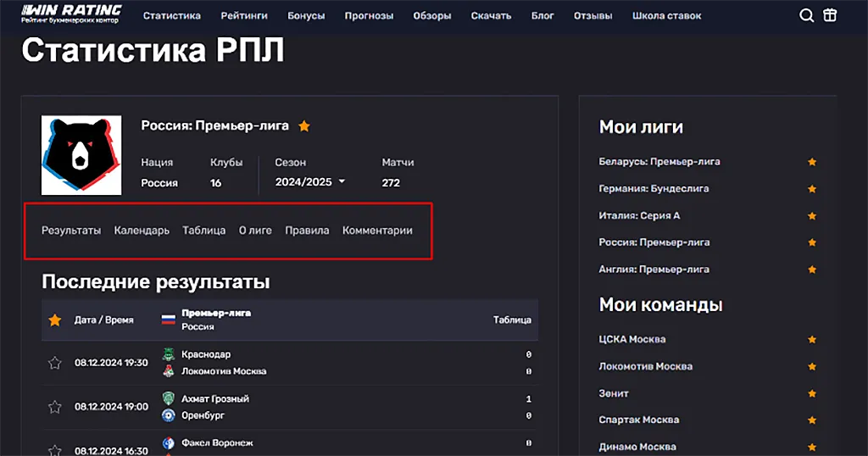The image size is (868, 456).
Task: Click Оренбург team name
Action: [203, 415]
